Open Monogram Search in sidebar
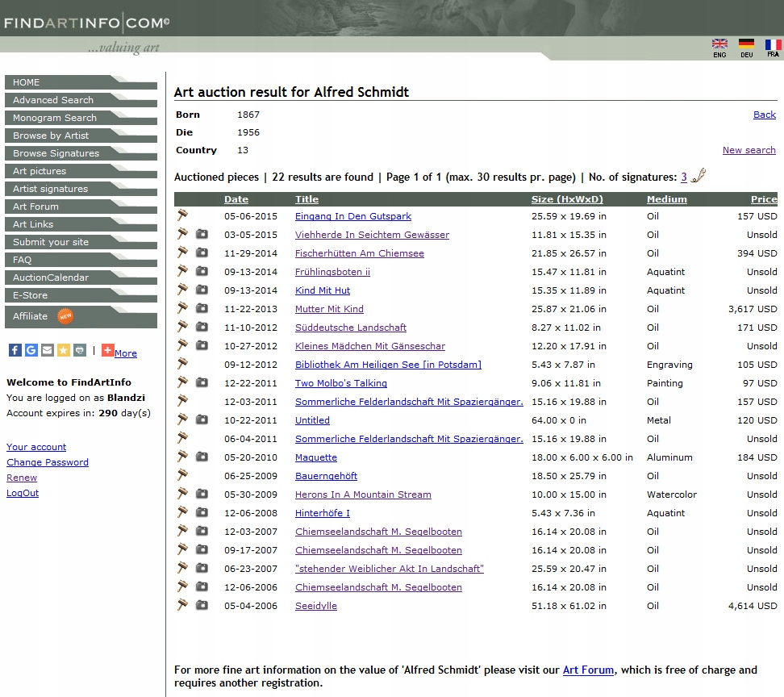This screenshot has width=784, height=697. pyautogui.click(x=81, y=118)
